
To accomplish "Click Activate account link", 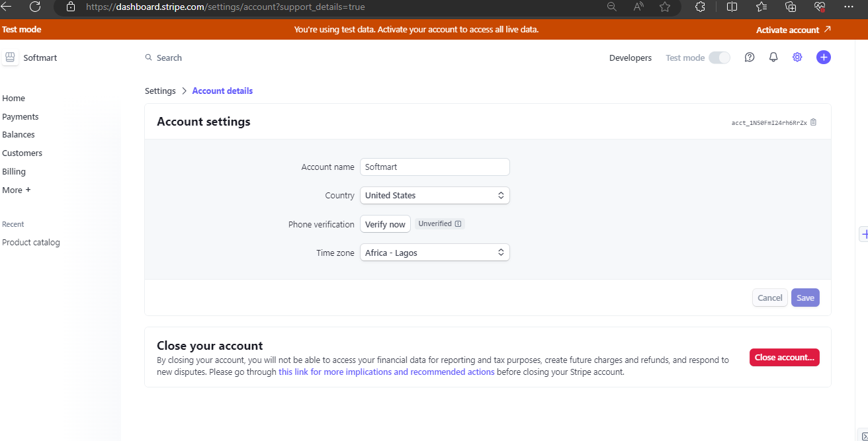I will [787, 30].
